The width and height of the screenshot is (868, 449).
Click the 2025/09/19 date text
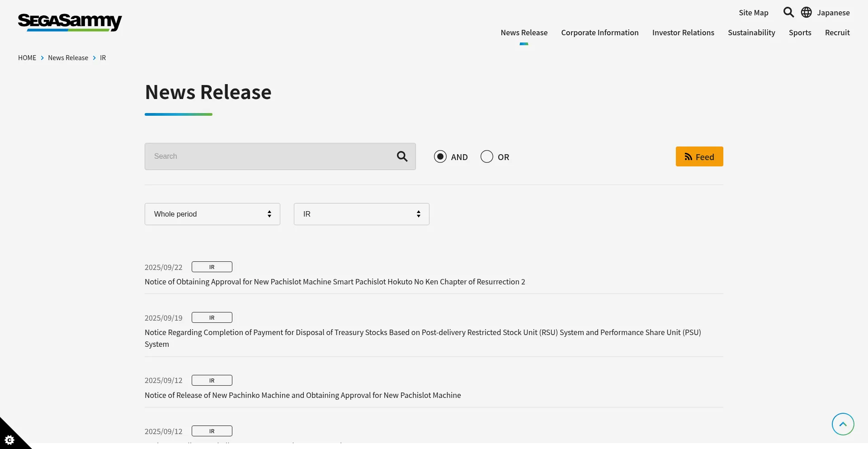tap(164, 318)
